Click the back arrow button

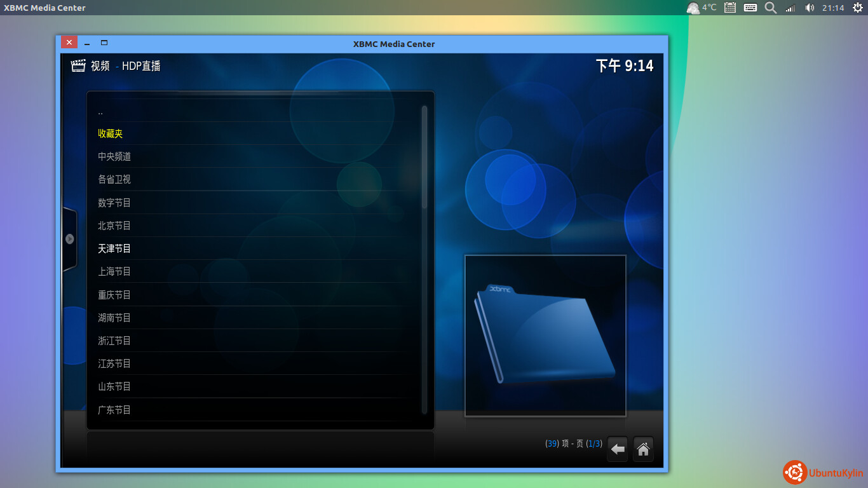(618, 449)
